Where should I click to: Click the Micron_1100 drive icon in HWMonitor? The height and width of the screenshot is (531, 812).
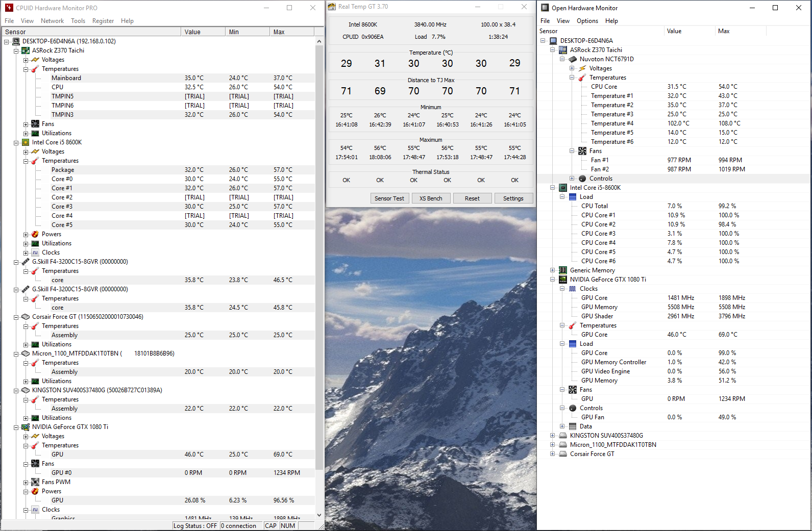26,353
